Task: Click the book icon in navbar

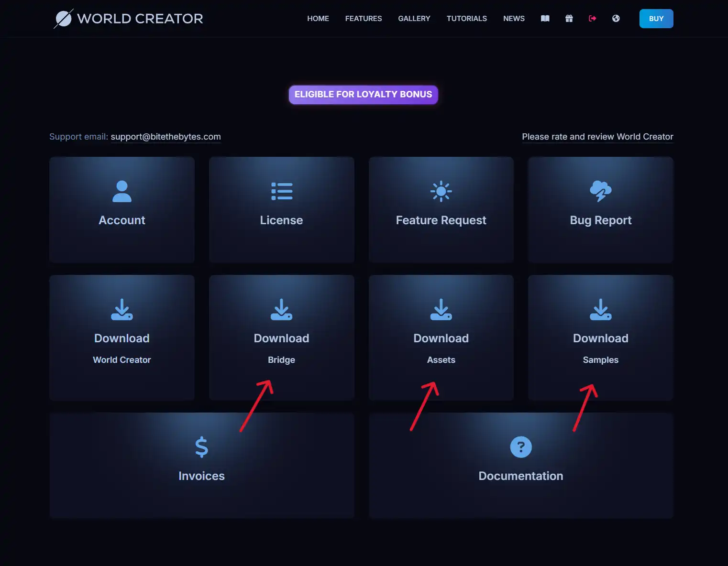Action: coord(545,19)
